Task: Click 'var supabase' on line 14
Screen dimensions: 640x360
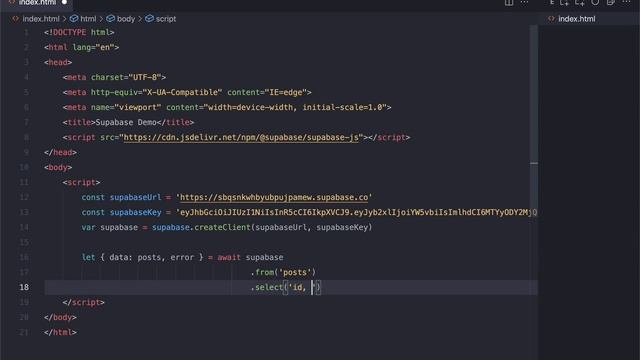Action: (110, 228)
